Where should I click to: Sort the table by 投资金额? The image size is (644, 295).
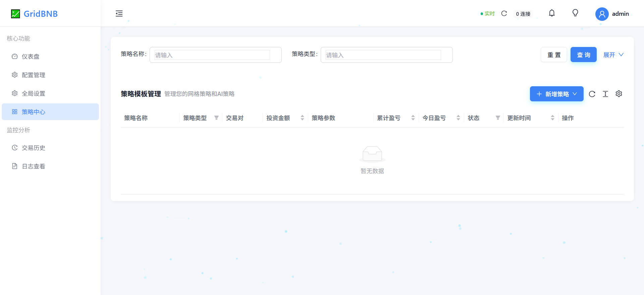(x=302, y=118)
